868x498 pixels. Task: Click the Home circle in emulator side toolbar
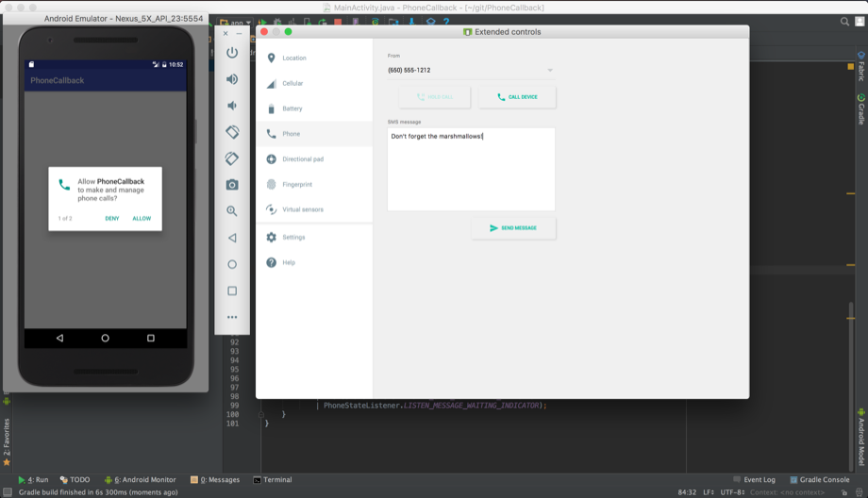click(232, 264)
